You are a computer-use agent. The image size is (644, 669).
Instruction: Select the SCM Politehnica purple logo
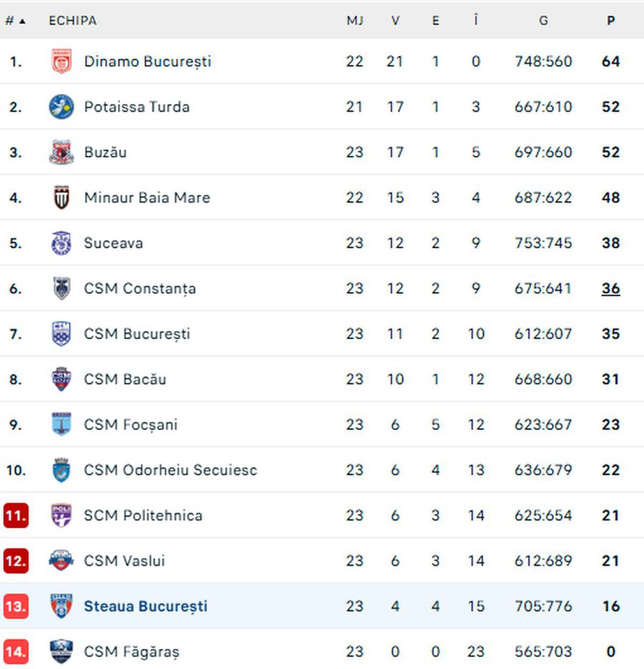coord(62,515)
